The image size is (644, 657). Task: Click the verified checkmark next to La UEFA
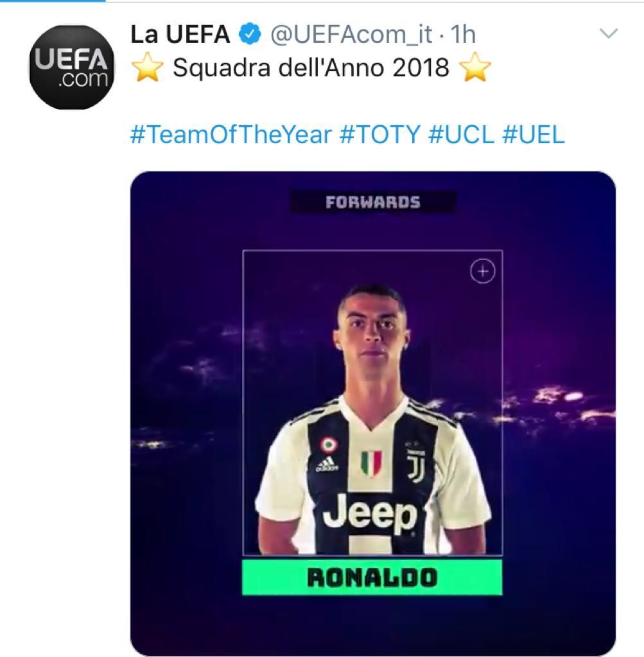click(x=249, y=35)
